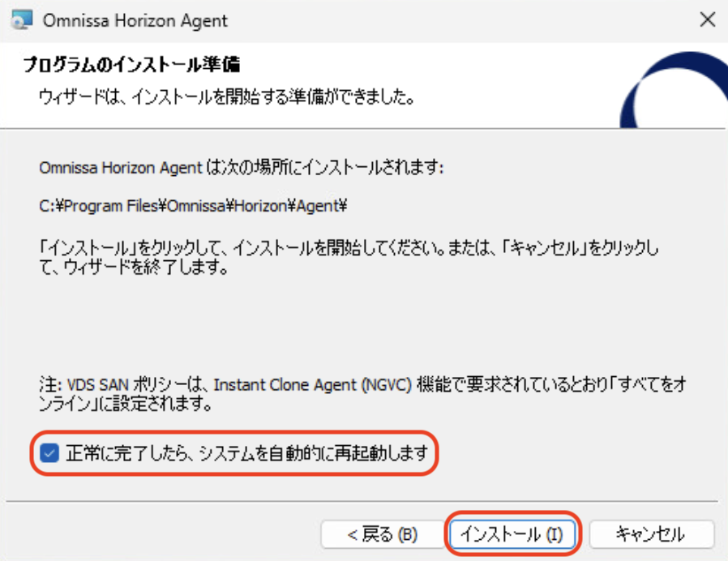Select the install path C:¥Program Files¥Omnissa¥Horizon¥Agent¥
The width and height of the screenshot is (728, 561).
tap(193, 205)
